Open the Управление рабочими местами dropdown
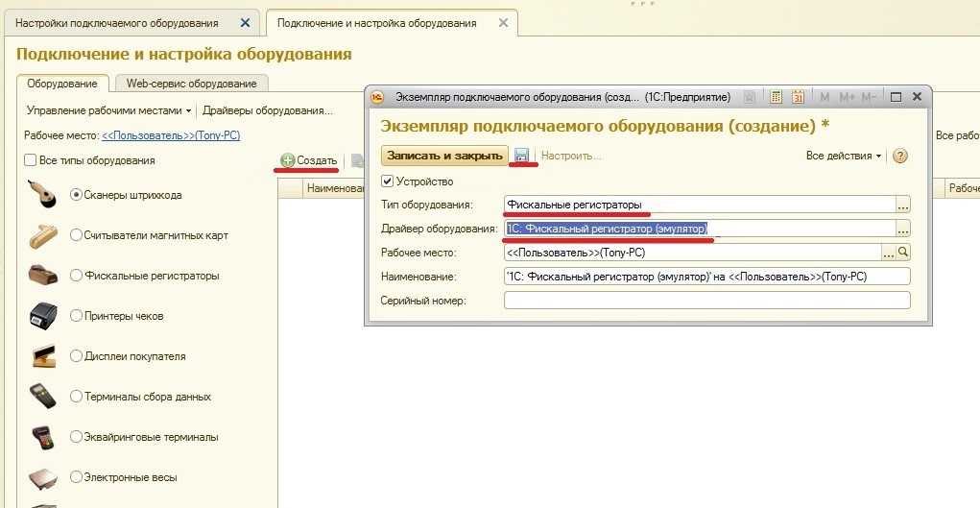This screenshot has height=508, width=980. tap(109, 110)
